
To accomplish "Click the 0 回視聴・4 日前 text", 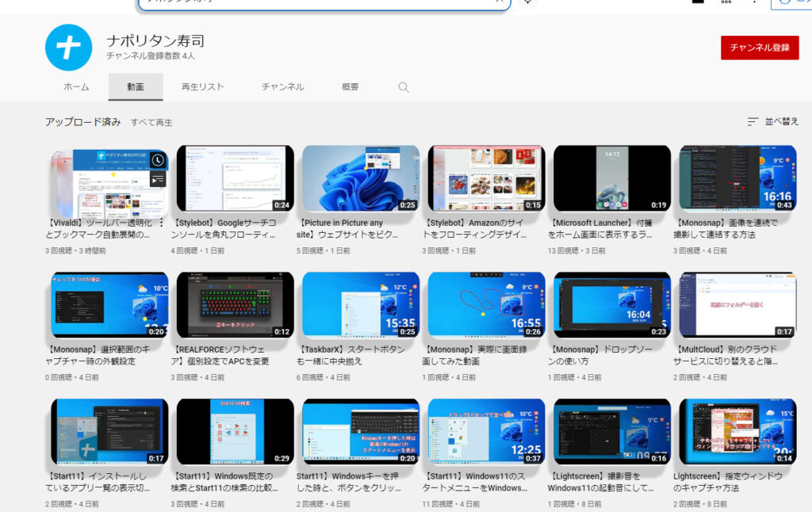I will 71,378.
